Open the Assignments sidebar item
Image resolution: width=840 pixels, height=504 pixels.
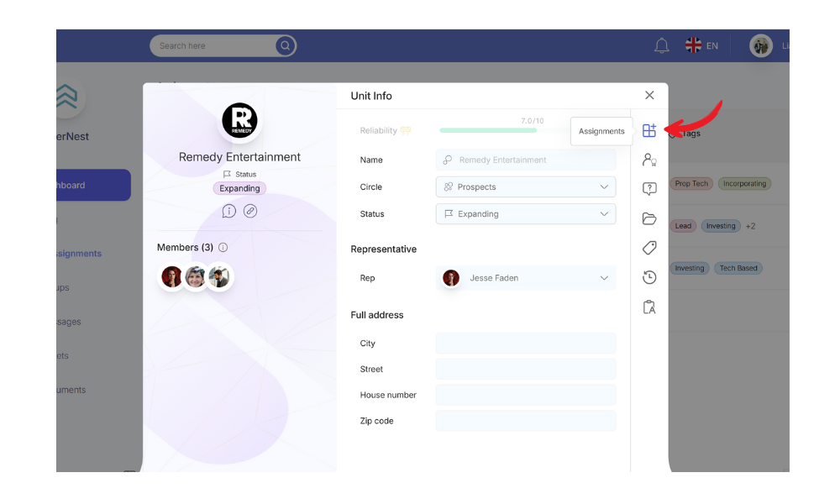point(79,254)
